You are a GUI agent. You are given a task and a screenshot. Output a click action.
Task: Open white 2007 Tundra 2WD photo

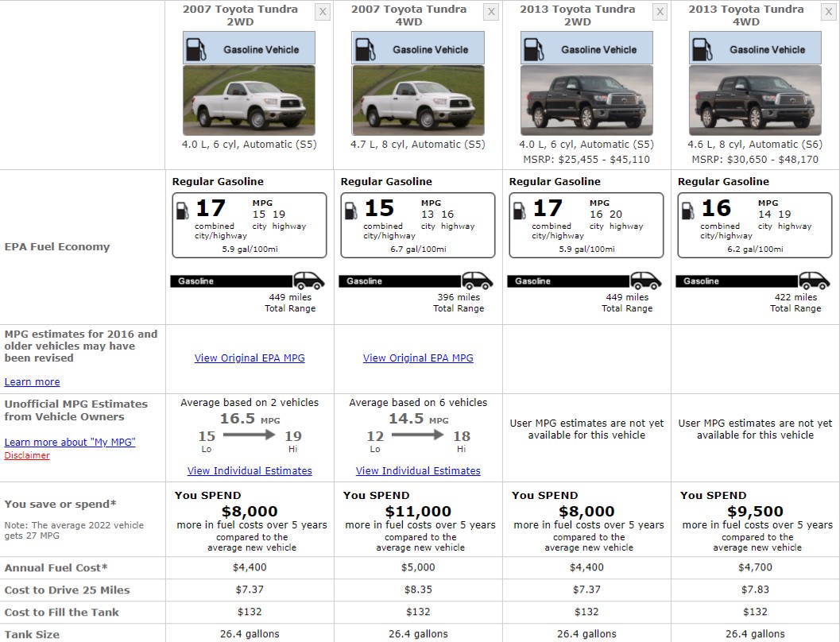pos(249,100)
